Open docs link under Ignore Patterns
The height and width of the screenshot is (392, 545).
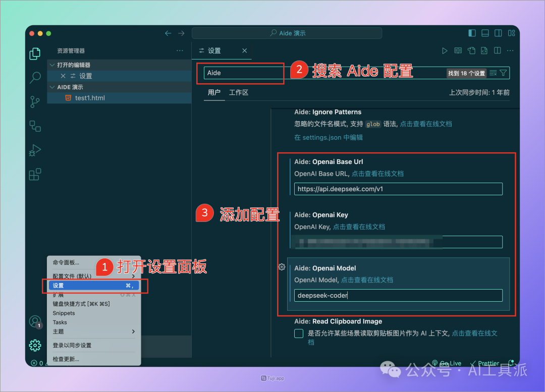click(x=426, y=124)
